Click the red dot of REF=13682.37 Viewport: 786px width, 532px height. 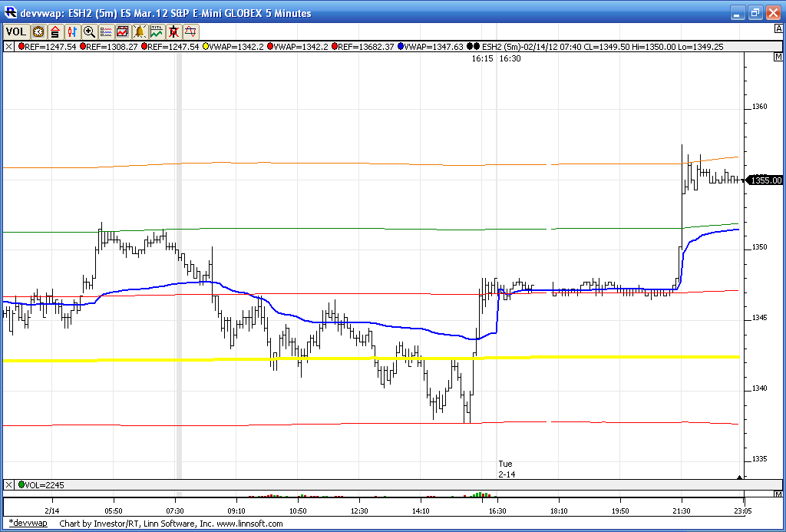click(x=334, y=47)
